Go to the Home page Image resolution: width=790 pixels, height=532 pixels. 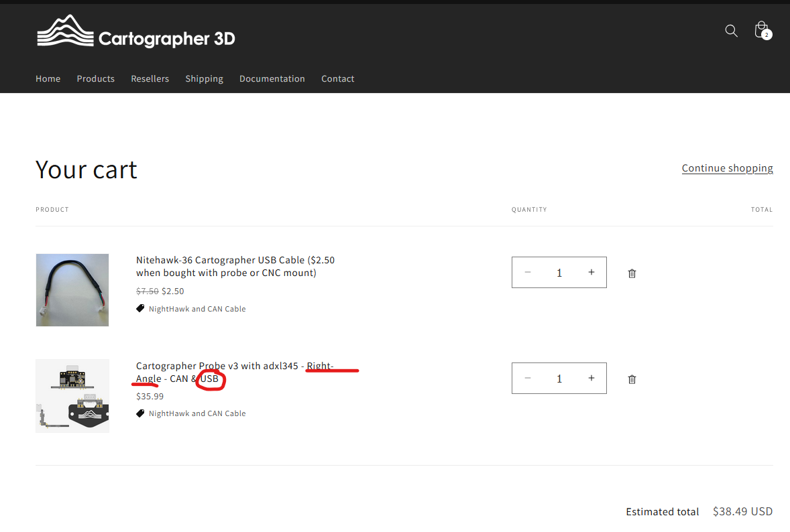[48, 78]
